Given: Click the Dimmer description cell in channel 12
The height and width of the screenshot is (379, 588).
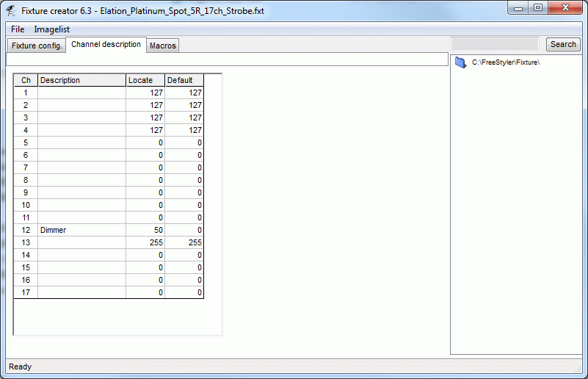Looking at the screenshot, I should (81, 230).
